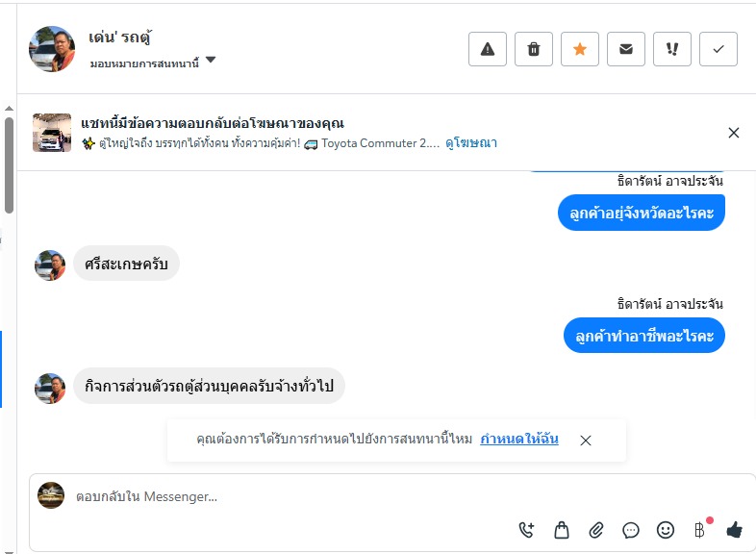Open the shopping bag order icon
Screen dimensions: 756x554
coord(562,529)
